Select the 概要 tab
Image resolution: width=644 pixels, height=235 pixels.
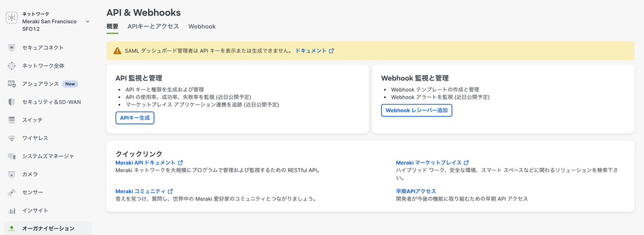(113, 26)
